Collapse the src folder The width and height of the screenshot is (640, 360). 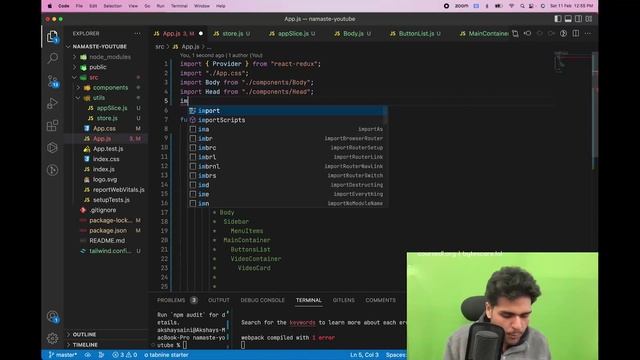pos(106,77)
